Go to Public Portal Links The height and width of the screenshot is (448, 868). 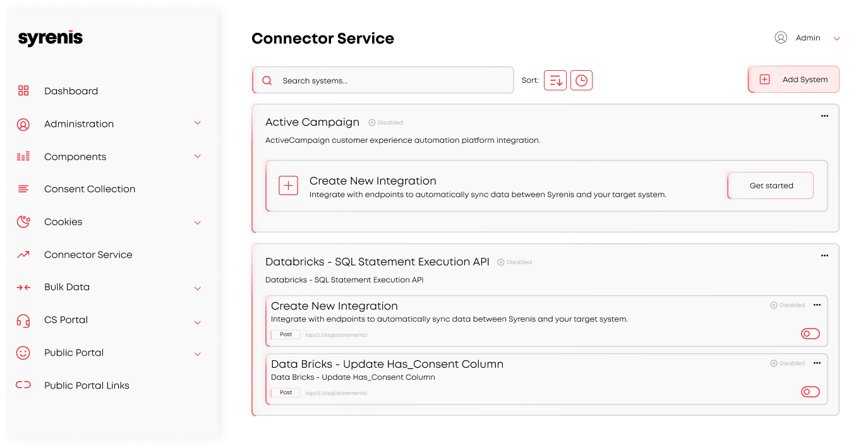pos(87,385)
